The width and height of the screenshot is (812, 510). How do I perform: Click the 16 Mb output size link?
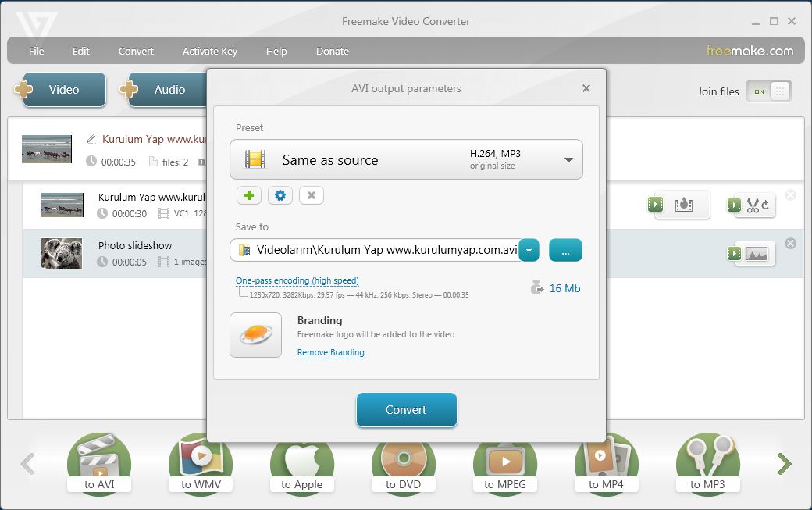tap(564, 288)
